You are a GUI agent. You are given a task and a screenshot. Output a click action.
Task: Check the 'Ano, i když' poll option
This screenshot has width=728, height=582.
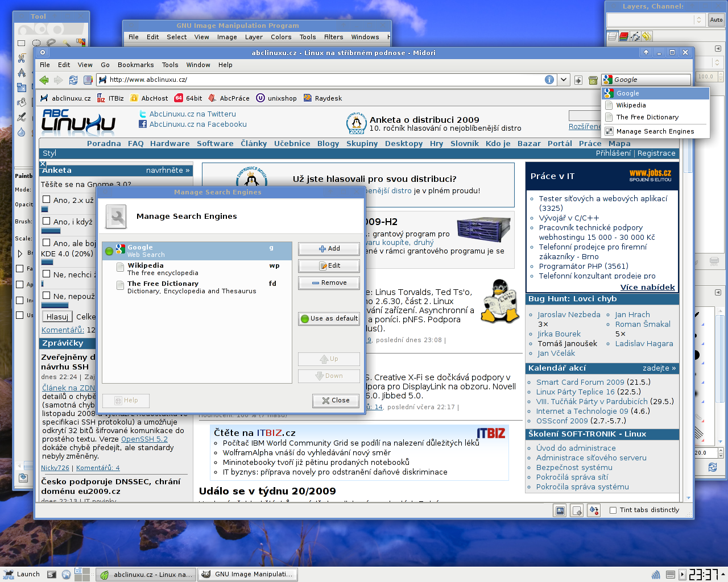tap(47, 221)
